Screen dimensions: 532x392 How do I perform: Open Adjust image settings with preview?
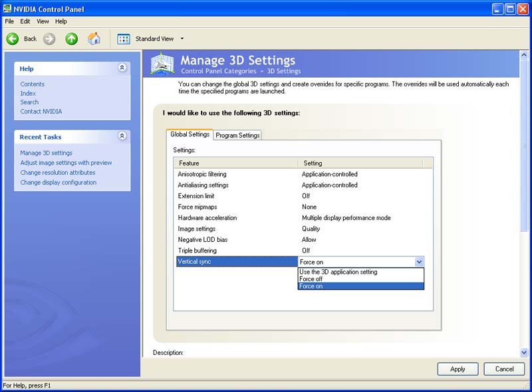tap(66, 163)
